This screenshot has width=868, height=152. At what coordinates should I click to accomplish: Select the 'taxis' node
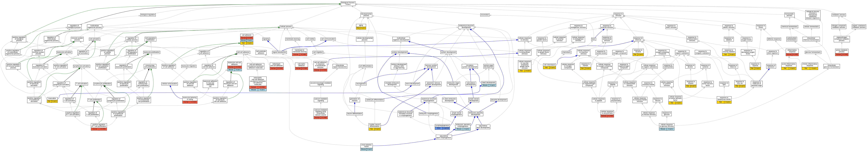[x=593, y=39]
